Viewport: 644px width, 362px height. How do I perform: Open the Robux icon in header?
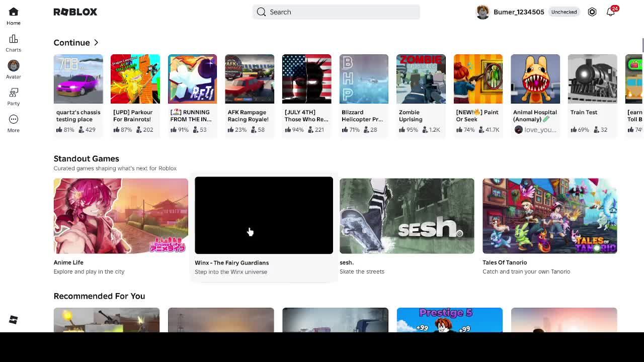coord(592,12)
